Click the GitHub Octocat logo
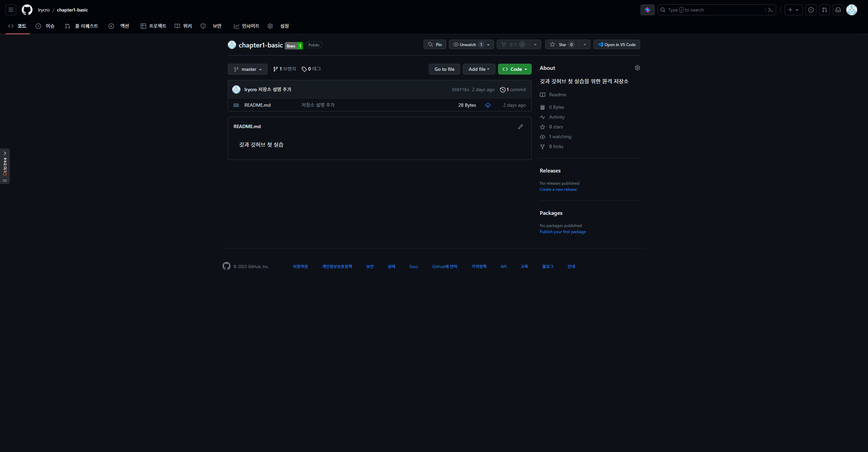The width and height of the screenshot is (868, 452). point(27,10)
